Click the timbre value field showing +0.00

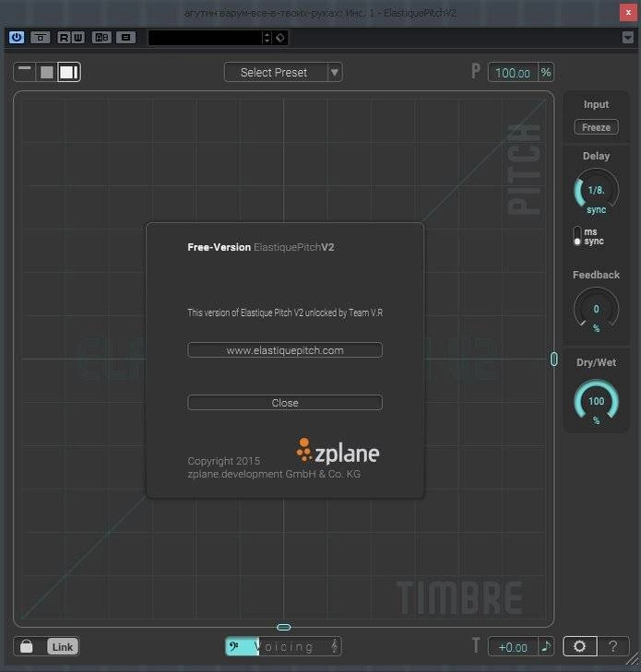click(513, 647)
